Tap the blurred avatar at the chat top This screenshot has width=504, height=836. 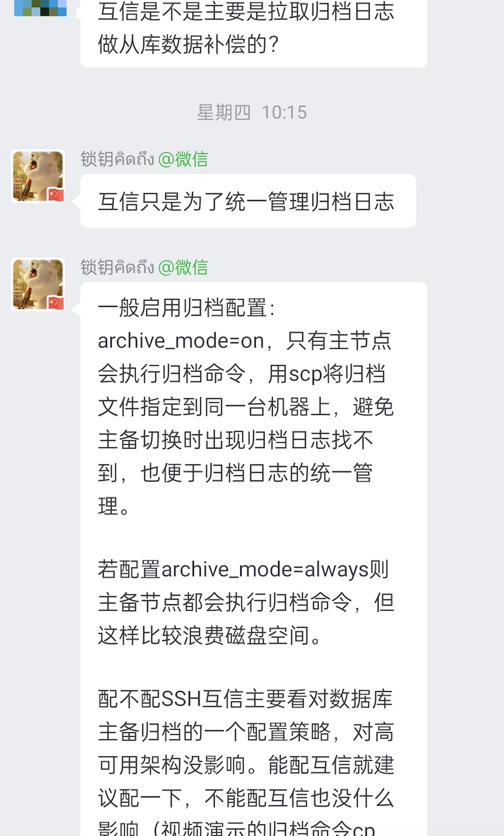click(40, 7)
